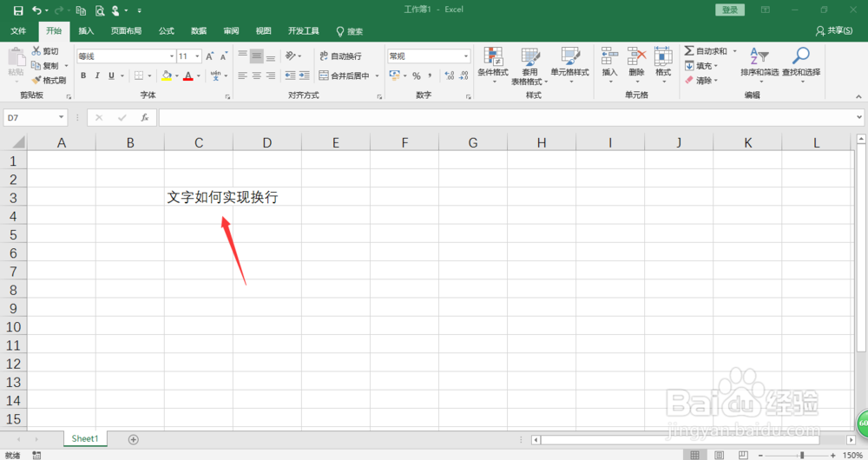Increase font size with the larger A icon
This screenshot has height=460, width=868.
pyautogui.click(x=210, y=56)
